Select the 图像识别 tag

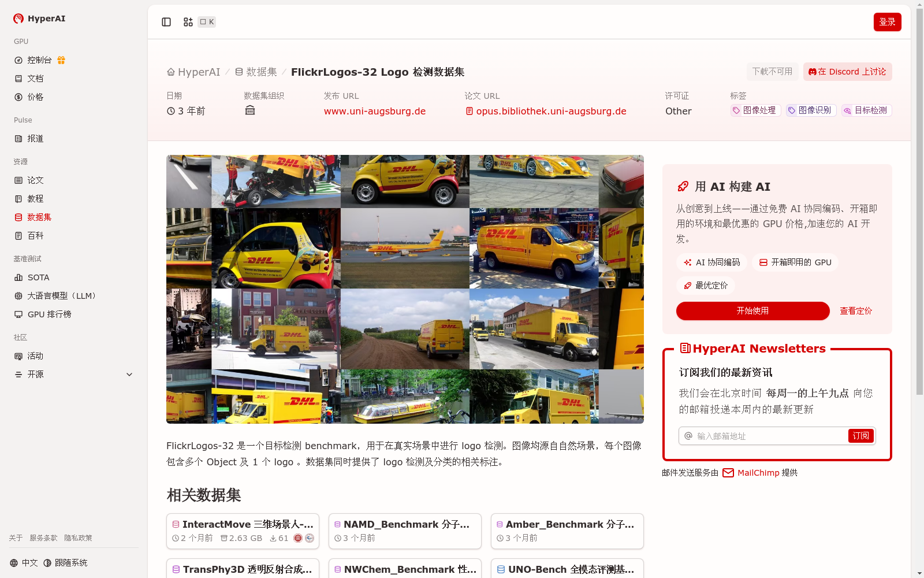[x=811, y=110]
